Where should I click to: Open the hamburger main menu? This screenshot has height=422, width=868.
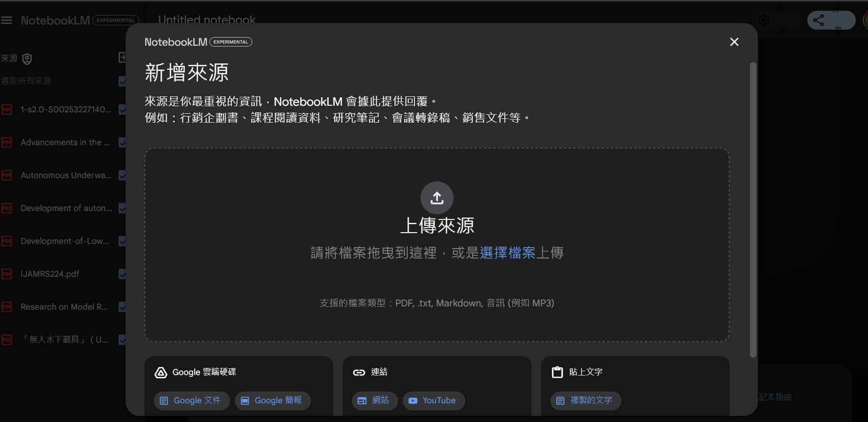point(7,20)
